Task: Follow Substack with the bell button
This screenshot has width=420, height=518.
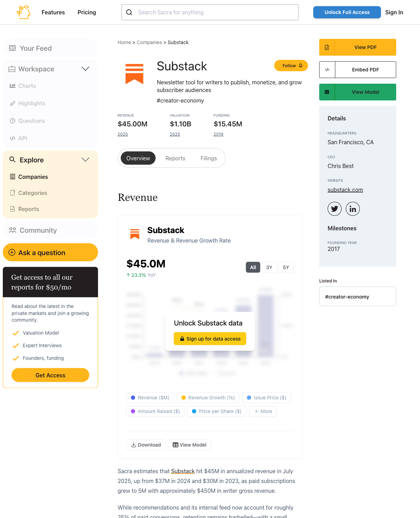Action: pos(291,65)
